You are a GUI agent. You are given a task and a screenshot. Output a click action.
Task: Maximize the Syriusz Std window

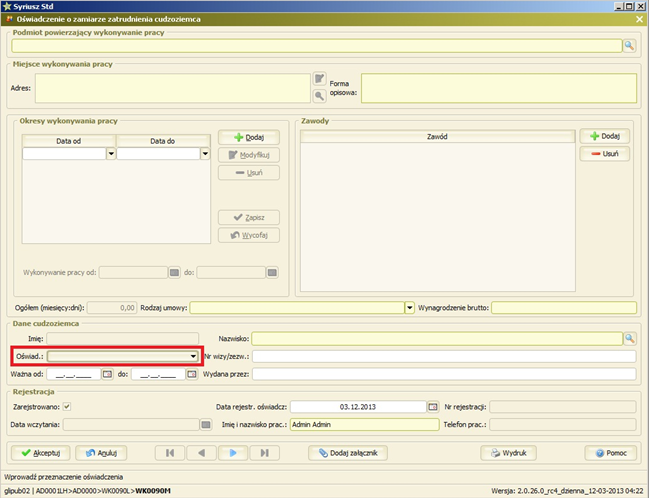coord(629,6)
